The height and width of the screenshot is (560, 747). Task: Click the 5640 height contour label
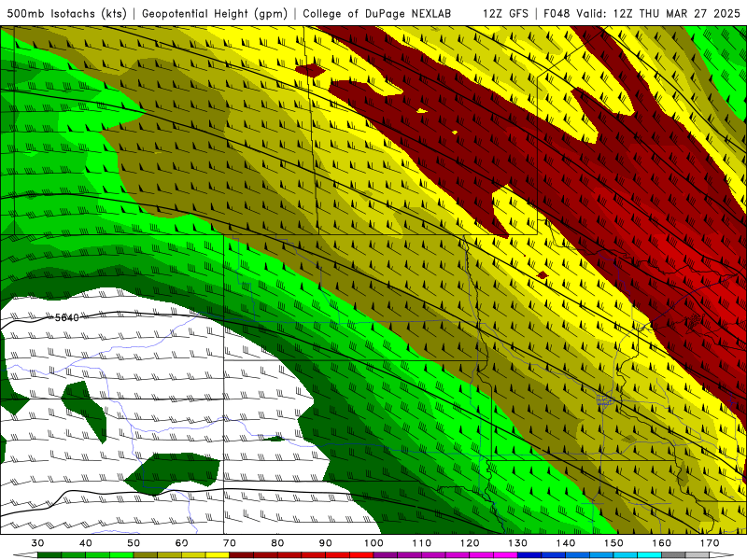(66, 317)
